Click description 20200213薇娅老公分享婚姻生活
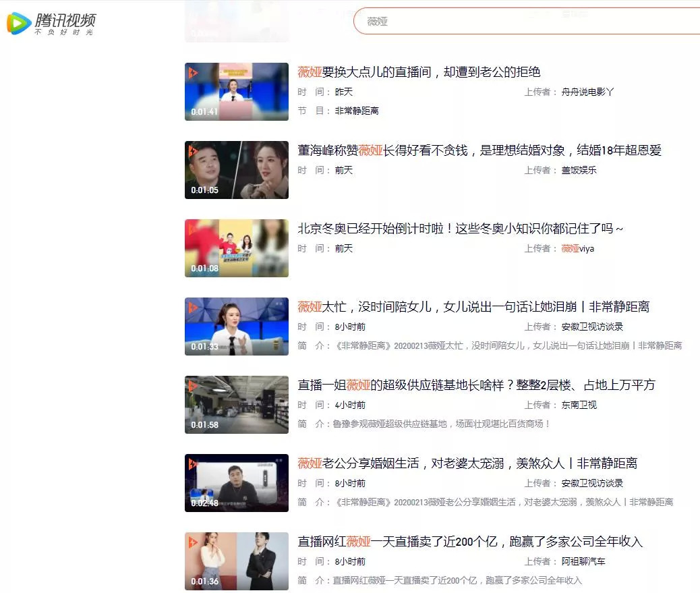Viewport: 700px width, 593px height. [504, 503]
